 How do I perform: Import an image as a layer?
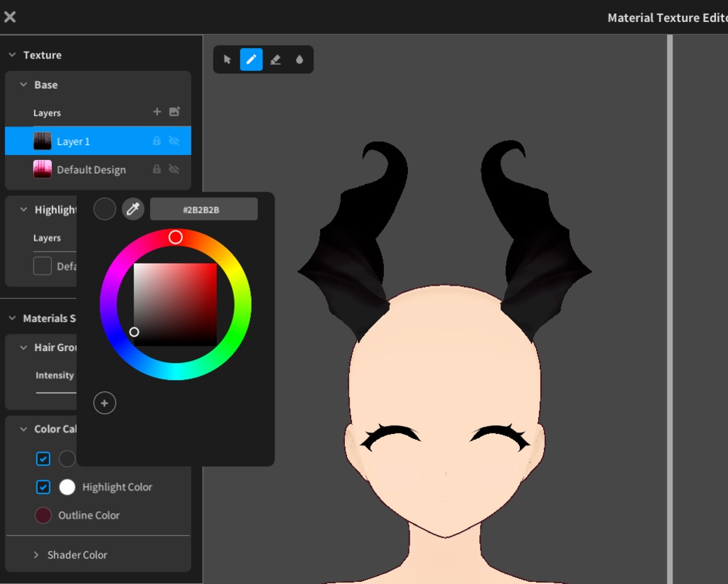(x=175, y=112)
